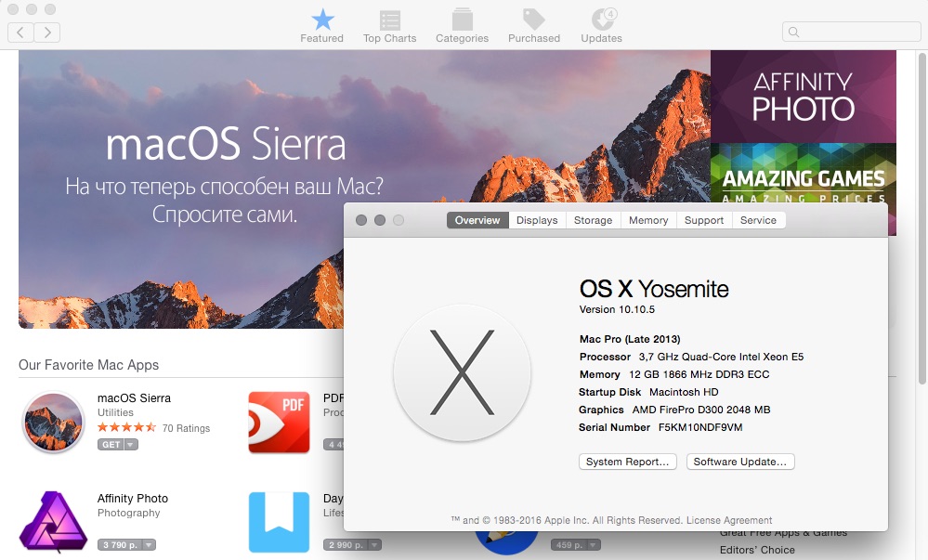Buy Affinity Photo for 3 790 p.

click(120, 544)
